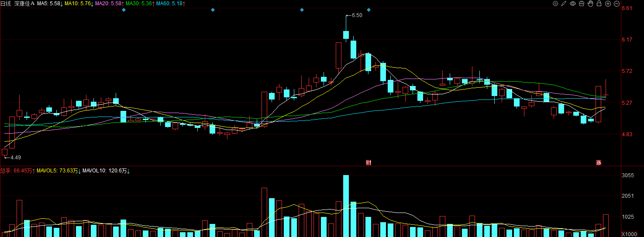Click the 6.17 price axis value
The image size is (644, 237).
(627, 40)
